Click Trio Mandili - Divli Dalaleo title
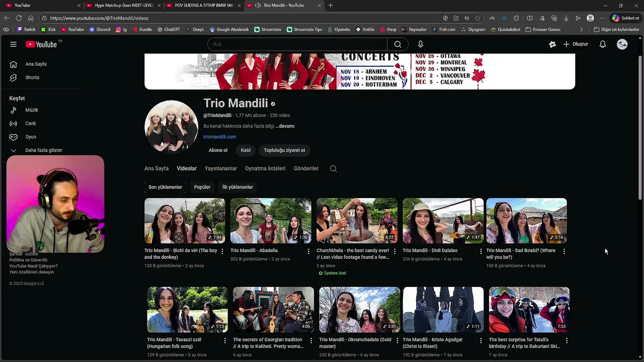This screenshot has width=644, height=362. (x=430, y=250)
